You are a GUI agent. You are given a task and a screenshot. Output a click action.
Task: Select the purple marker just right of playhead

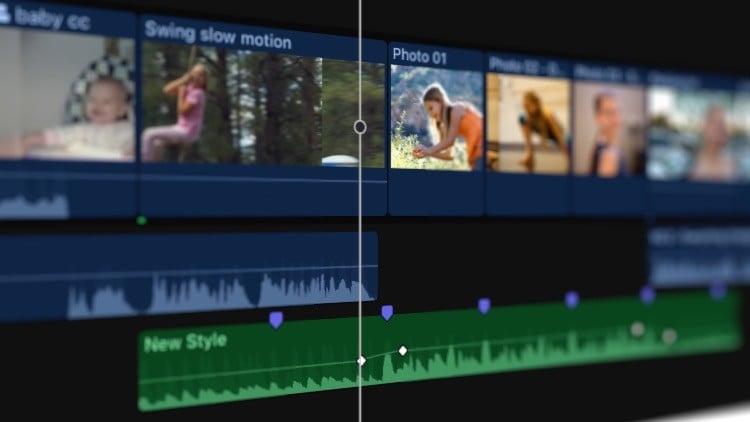coord(387,313)
